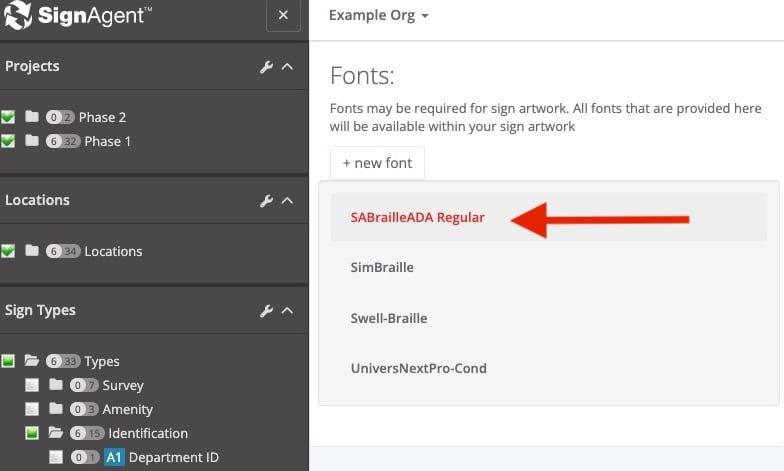Toggle the Phase 1 project checkbox

8,141
